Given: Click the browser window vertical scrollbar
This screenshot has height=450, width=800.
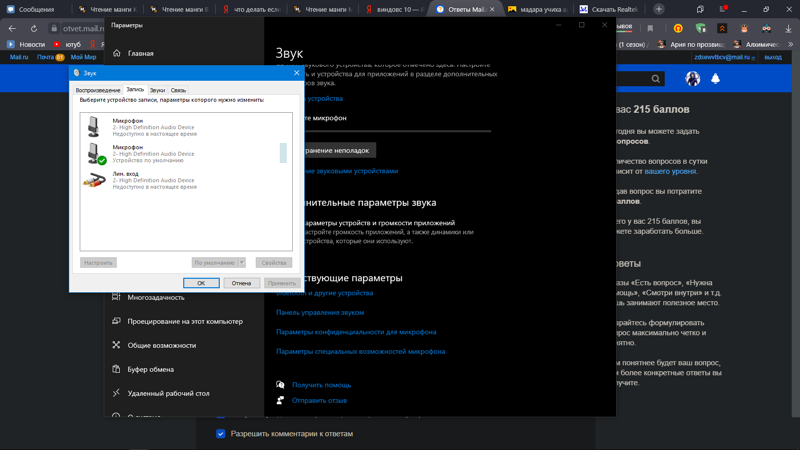Looking at the screenshot, I should click(796, 235).
